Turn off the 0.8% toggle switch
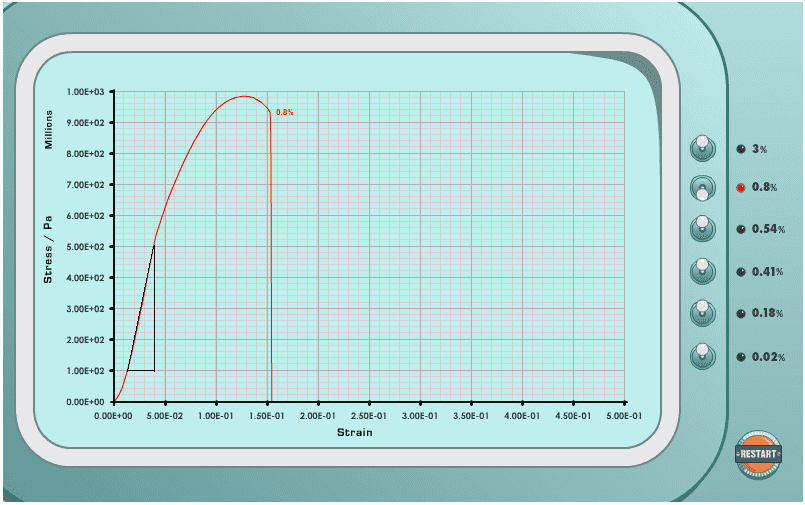This screenshot has width=805, height=505. pyautogui.click(x=702, y=188)
